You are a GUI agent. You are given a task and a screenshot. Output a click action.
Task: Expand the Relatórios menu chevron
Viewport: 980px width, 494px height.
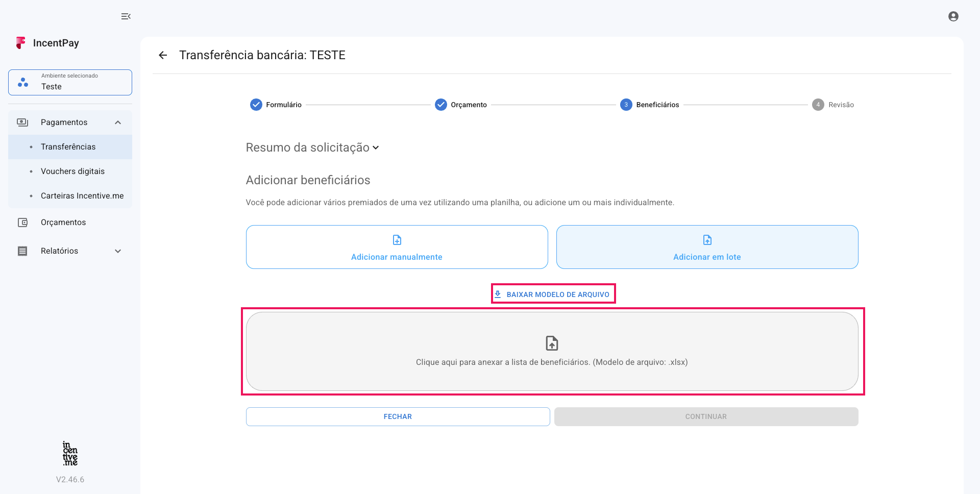118,251
